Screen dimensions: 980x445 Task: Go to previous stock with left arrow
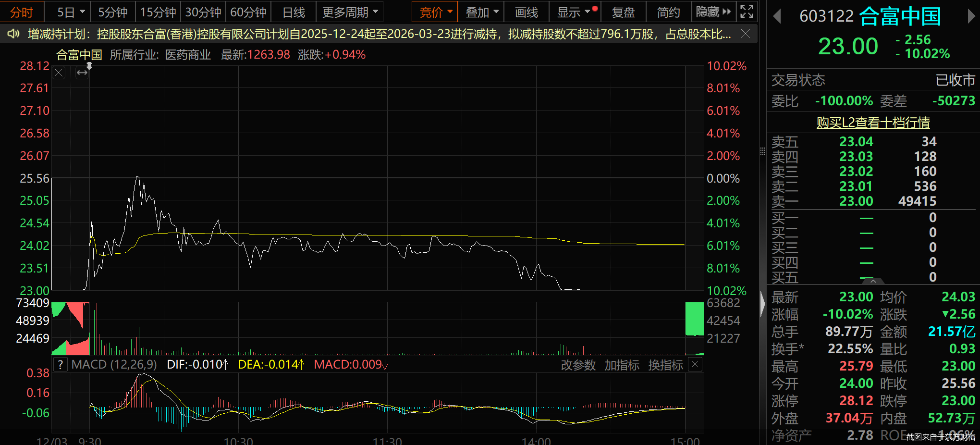(x=777, y=16)
